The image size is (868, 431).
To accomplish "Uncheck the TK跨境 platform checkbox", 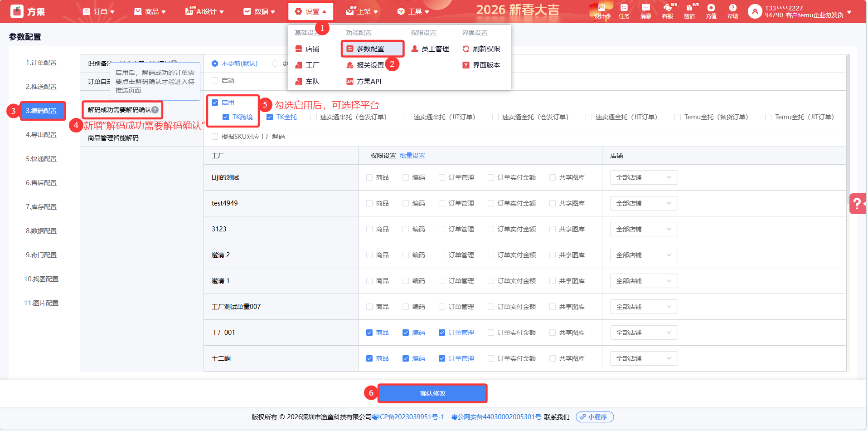I will 226,117.
